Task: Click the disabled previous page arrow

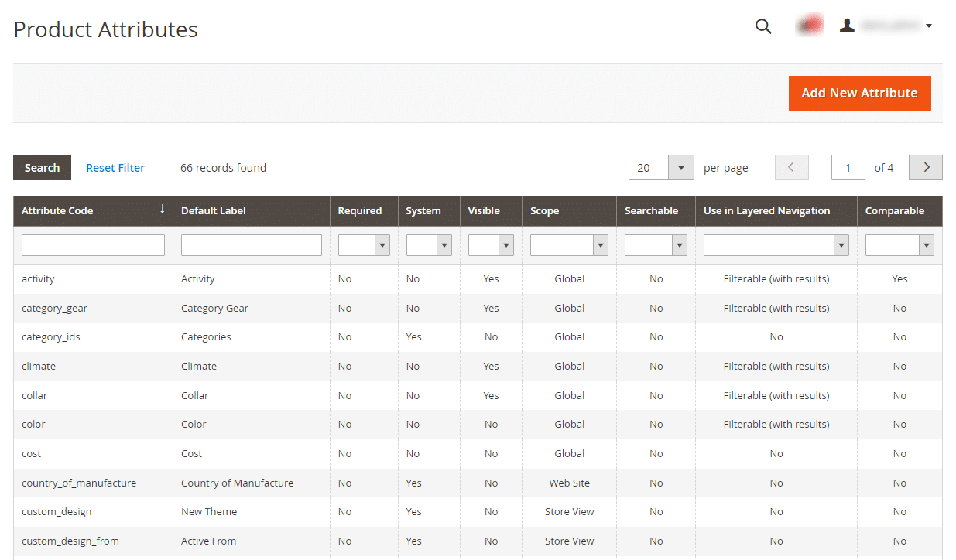Action: [x=791, y=167]
